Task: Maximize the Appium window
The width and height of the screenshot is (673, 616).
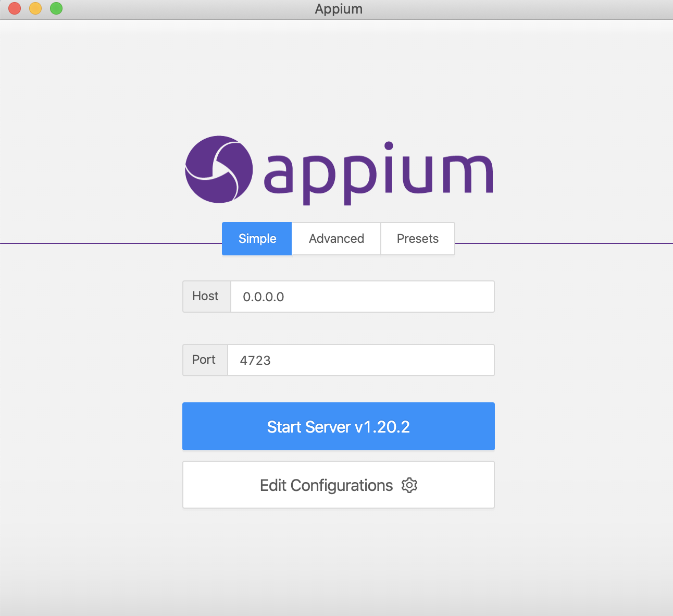Action: point(56,8)
